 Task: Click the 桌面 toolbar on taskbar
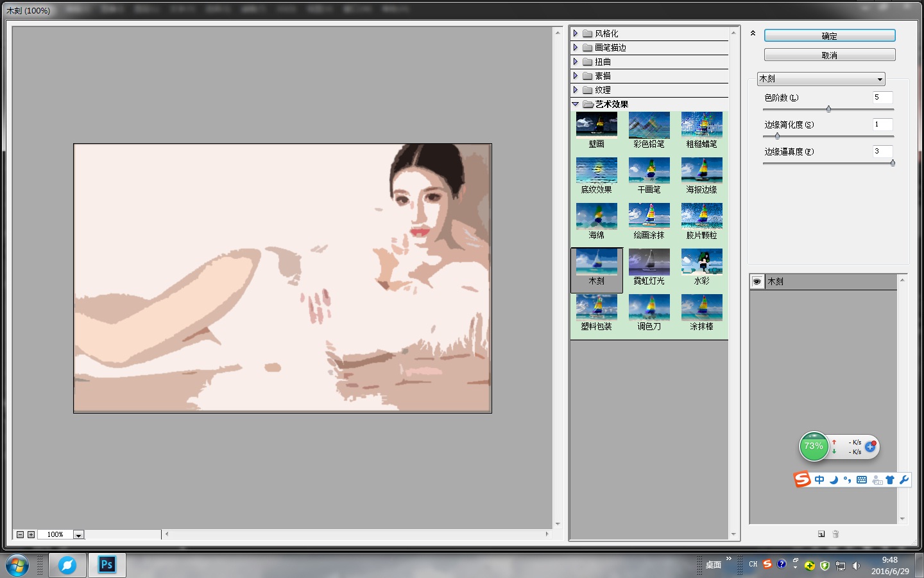click(714, 565)
